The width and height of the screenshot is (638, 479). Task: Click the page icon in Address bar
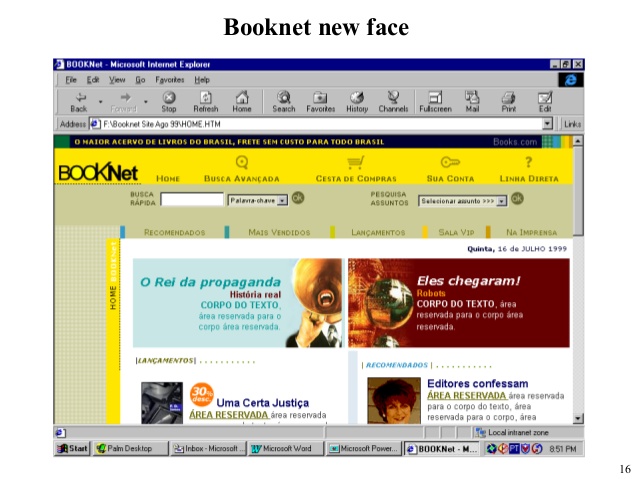(x=95, y=124)
